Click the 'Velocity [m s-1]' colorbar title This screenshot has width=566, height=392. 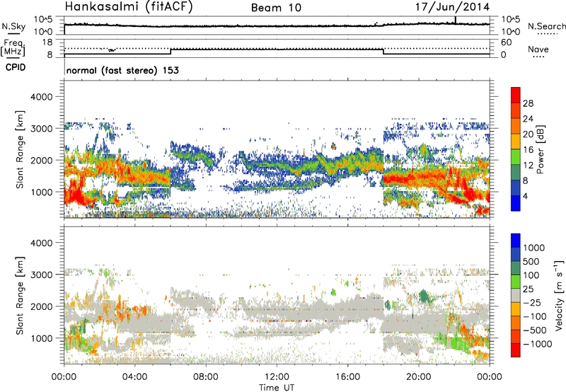[559, 295]
